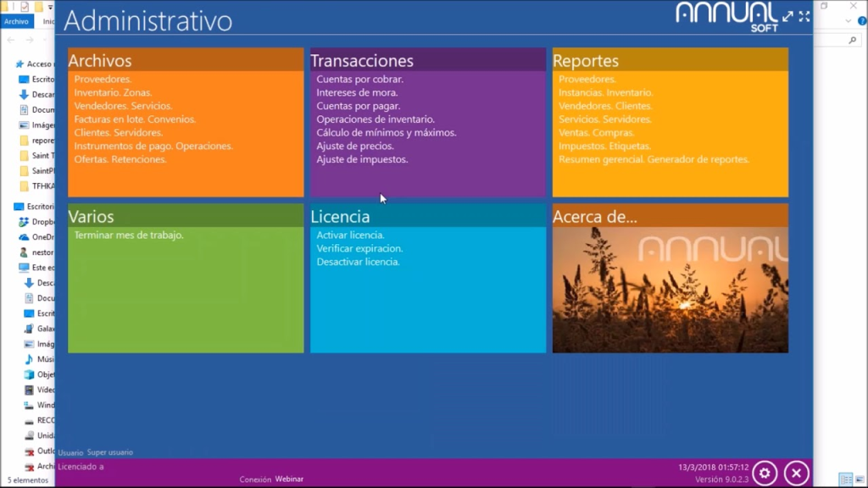
Task: Click the diagonal resize arrow icon
Action: (787, 16)
